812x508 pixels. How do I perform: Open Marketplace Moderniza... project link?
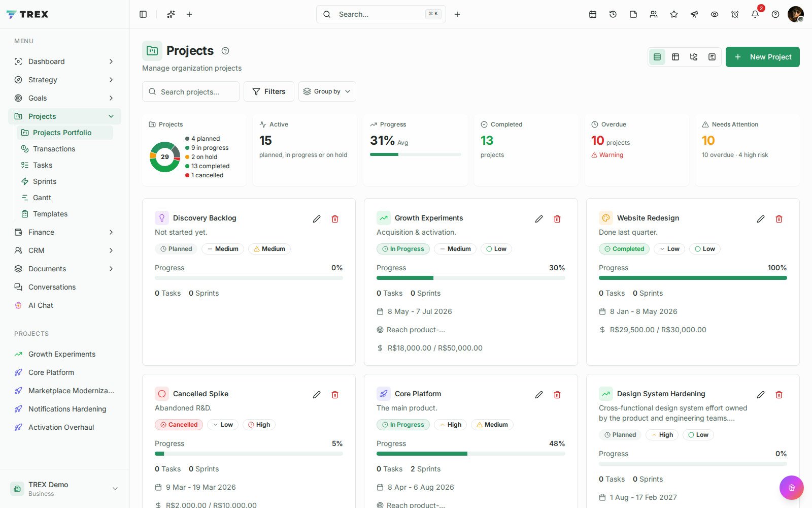tap(65, 391)
